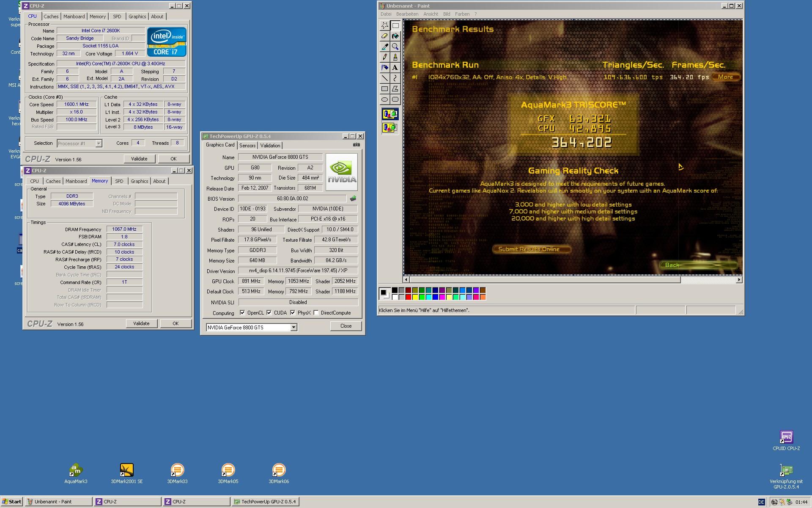Select the Text tool in Paint
This screenshot has height=508, width=812.
tap(395, 68)
